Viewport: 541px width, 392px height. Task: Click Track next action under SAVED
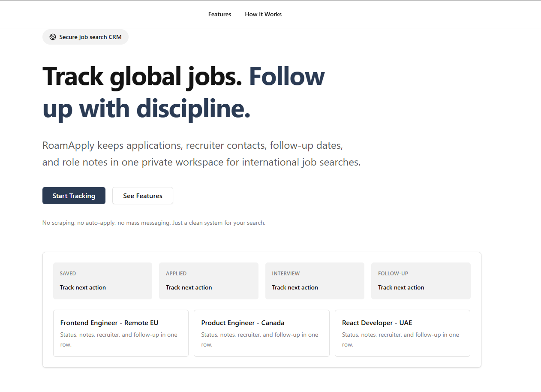point(83,287)
